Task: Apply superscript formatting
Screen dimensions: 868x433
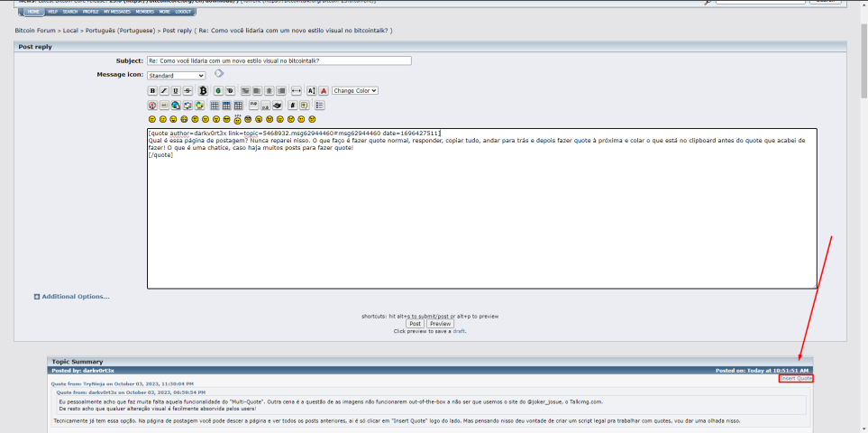Action: pyautogui.click(x=253, y=105)
